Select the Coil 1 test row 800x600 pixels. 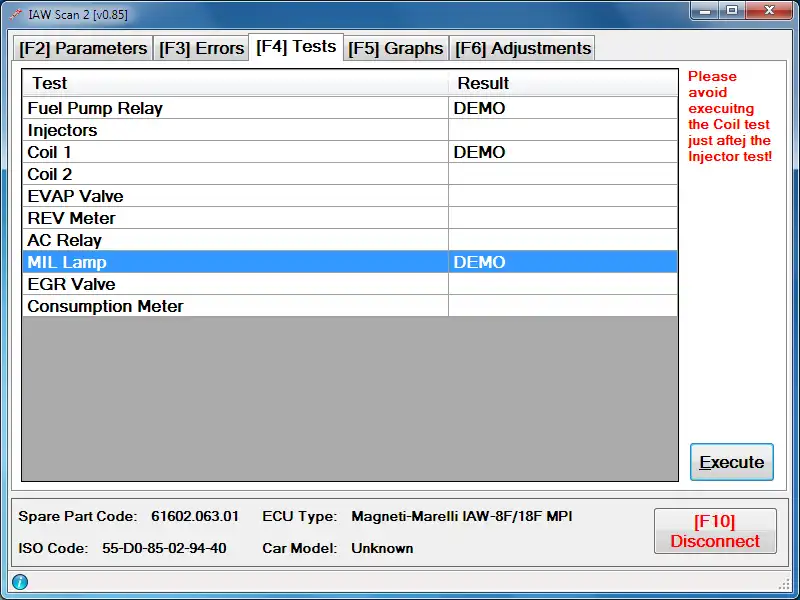350,152
